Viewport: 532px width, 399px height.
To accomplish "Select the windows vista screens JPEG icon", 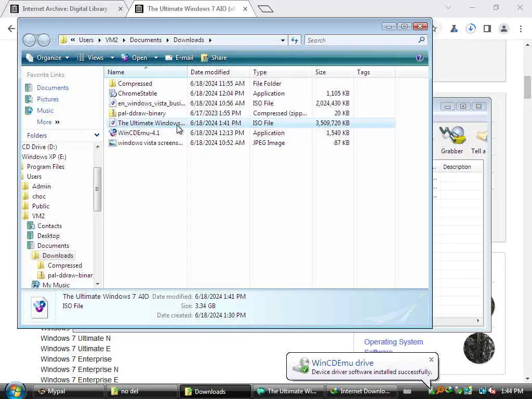I will click(113, 143).
